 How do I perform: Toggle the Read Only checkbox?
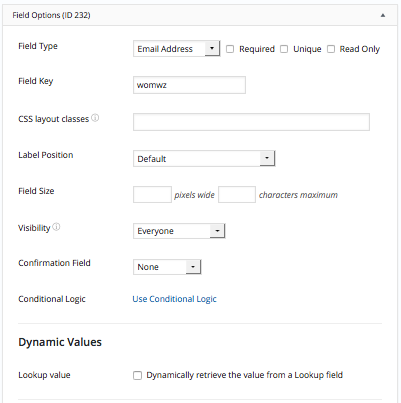pos(331,49)
